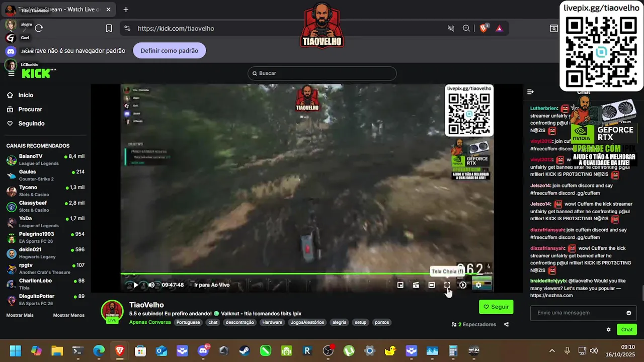The height and width of the screenshot is (362, 644).
Task: Open playback speed control in player
Action: [462, 285]
